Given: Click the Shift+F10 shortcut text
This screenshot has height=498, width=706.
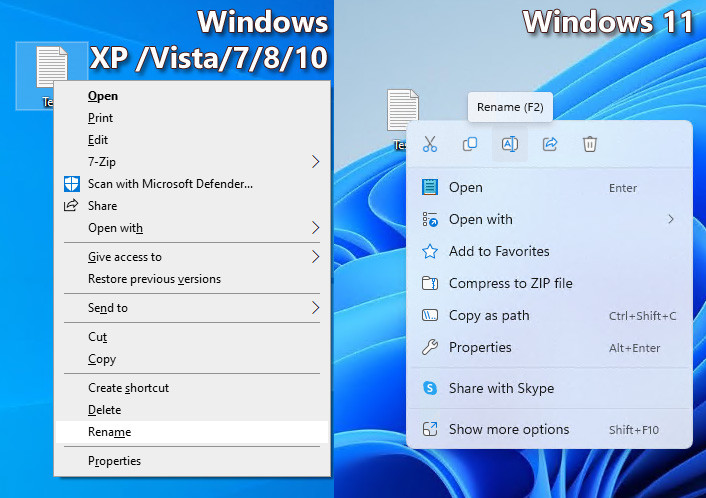Looking at the screenshot, I should click(x=634, y=430).
